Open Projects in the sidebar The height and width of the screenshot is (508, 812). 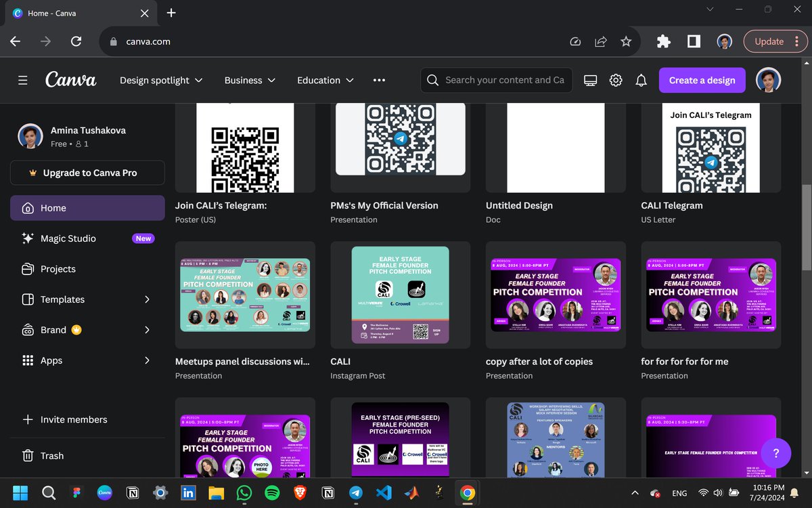(x=87, y=269)
